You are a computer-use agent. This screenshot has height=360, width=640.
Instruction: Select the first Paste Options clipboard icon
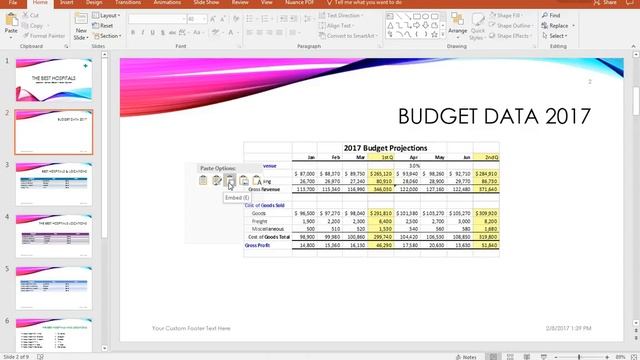pyautogui.click(x=203, y=180)
